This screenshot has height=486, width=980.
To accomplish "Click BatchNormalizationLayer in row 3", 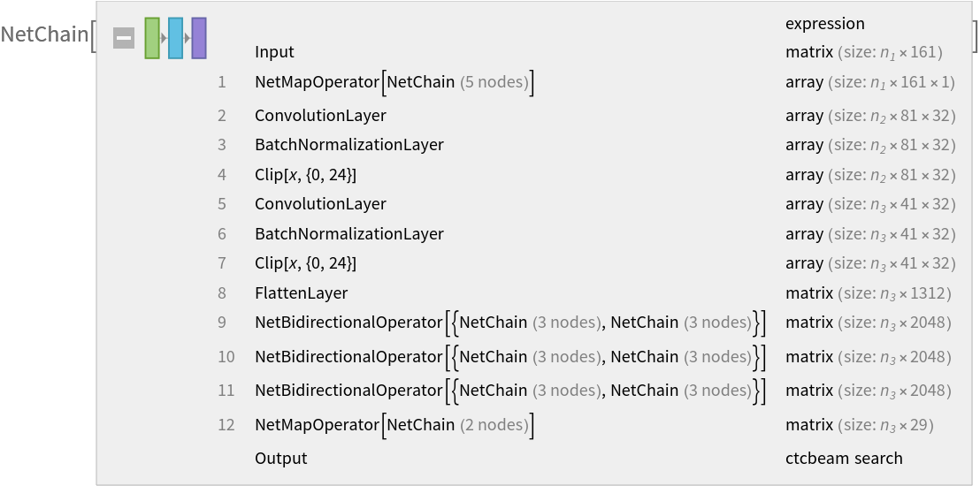I will point(348,145).
